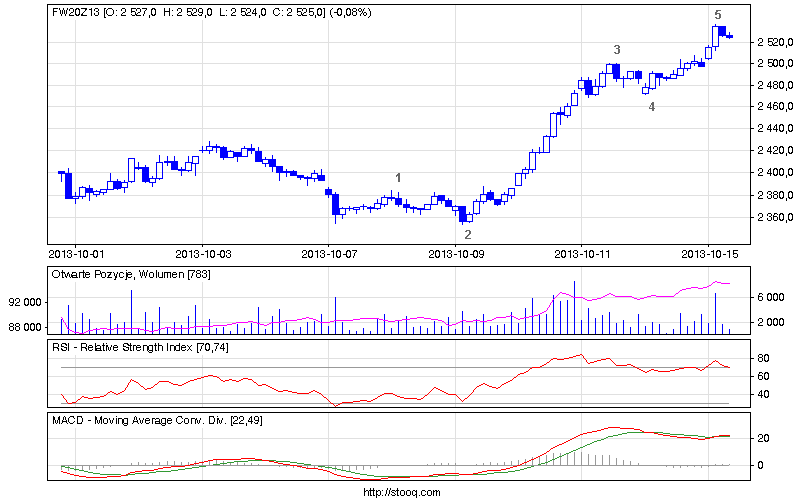This screenshot has height=500, width=800.
Task: Open the http://stooq.com link
Action: click(x=402, y=492)
